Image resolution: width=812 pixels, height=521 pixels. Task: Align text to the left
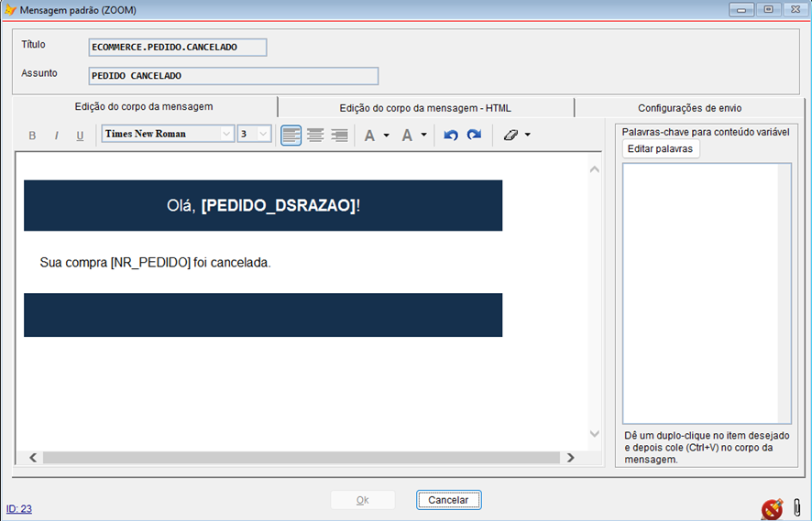pos(291,136)
